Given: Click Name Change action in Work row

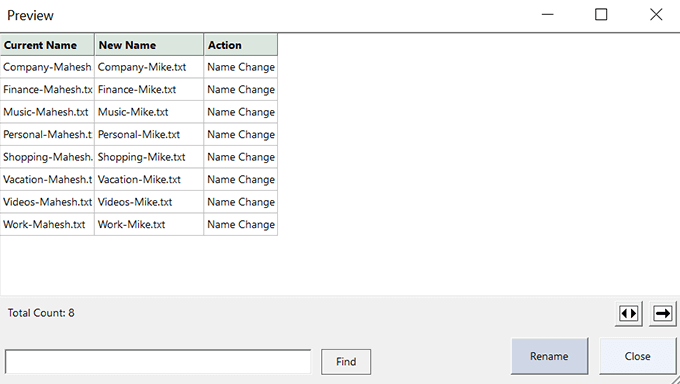Looking at the screenshot, I should 241,225.
